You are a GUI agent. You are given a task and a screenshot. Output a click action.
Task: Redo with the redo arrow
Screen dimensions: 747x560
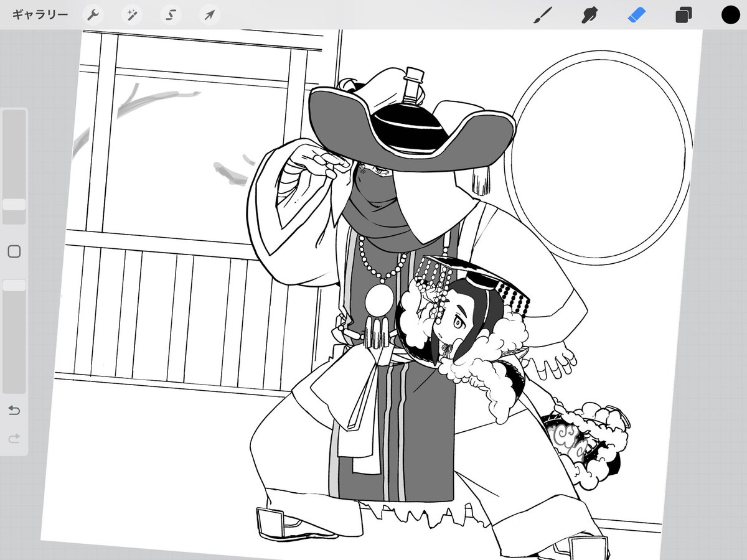pyautogui.click(x=14, y=439)
